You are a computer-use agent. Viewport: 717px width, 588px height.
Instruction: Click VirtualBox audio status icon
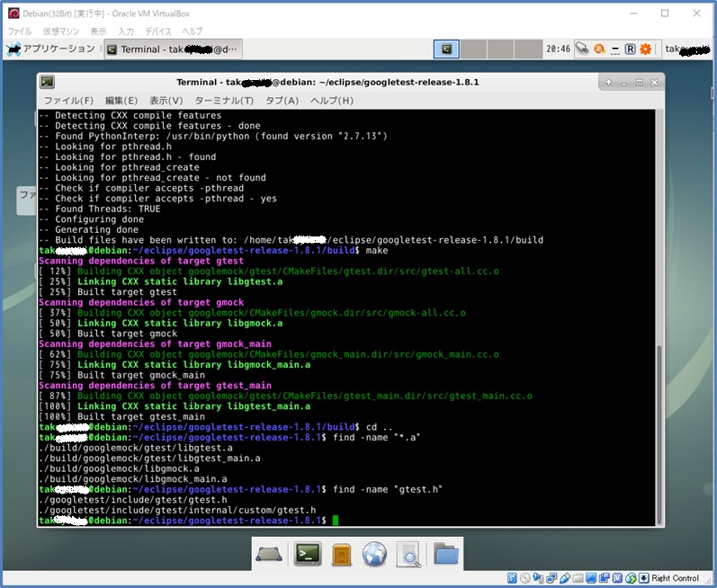coord(538,578)
